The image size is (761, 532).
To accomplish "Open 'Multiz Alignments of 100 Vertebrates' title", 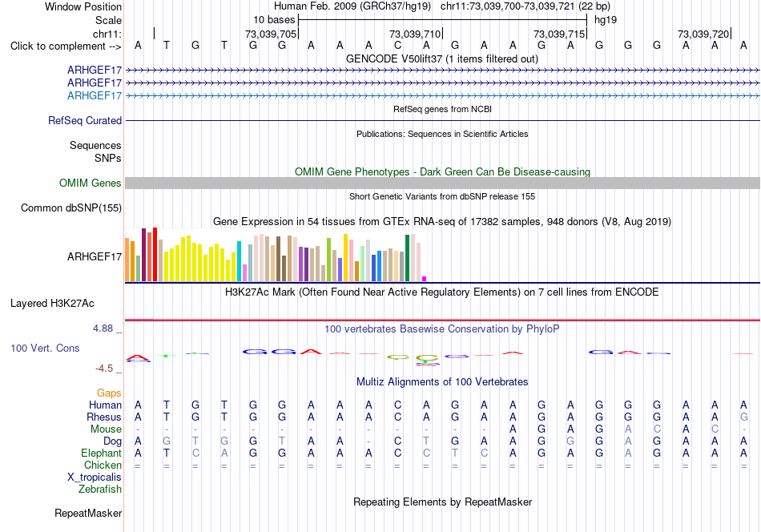I will 442,381.
